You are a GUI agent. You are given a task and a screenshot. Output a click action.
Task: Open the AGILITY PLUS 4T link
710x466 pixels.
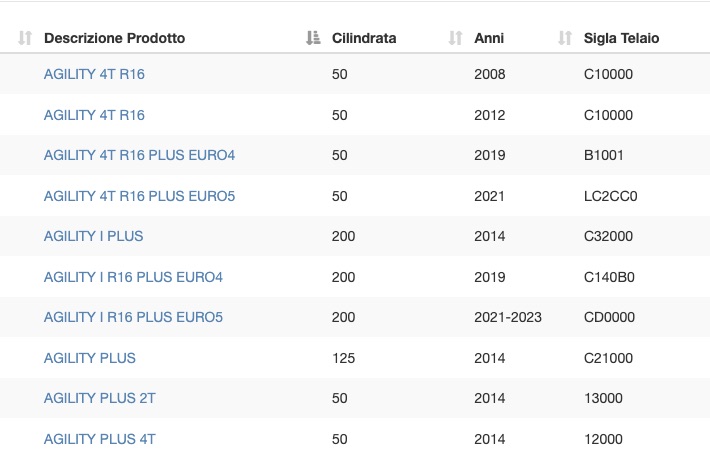[x=100, y=439]
